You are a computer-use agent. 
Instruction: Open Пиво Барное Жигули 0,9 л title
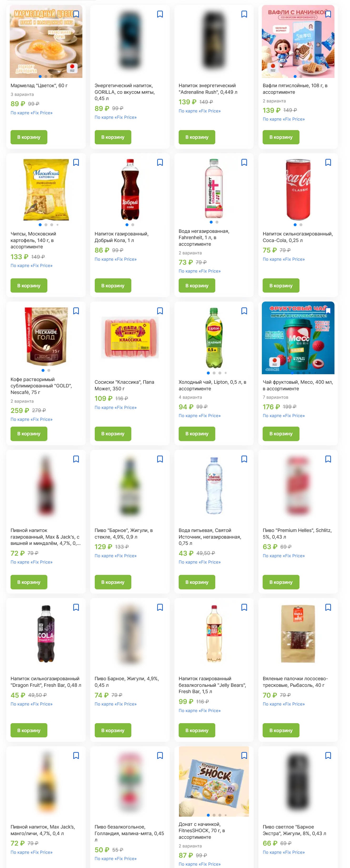(123, 533)
